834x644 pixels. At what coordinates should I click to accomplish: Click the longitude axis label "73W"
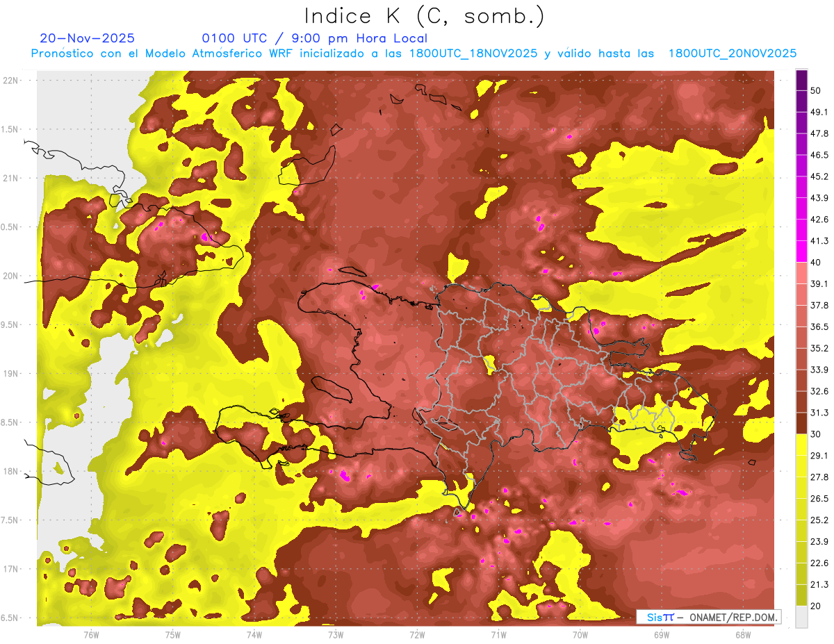click(336, 635)
